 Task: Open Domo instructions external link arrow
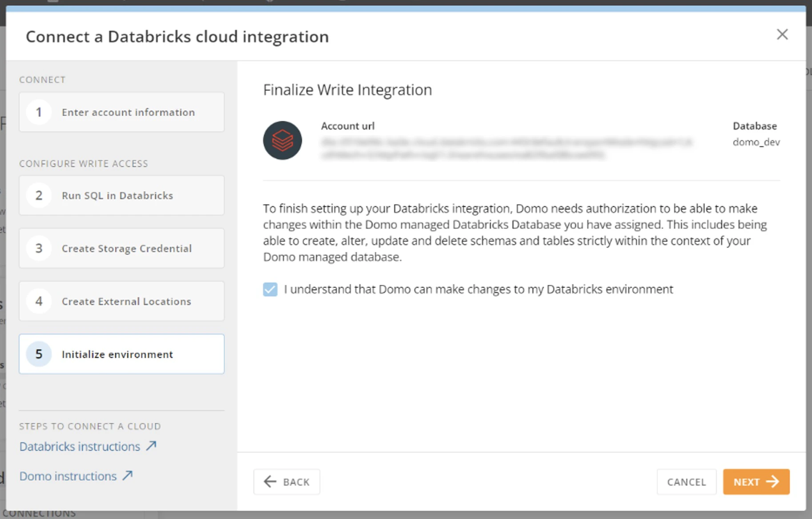128,475
